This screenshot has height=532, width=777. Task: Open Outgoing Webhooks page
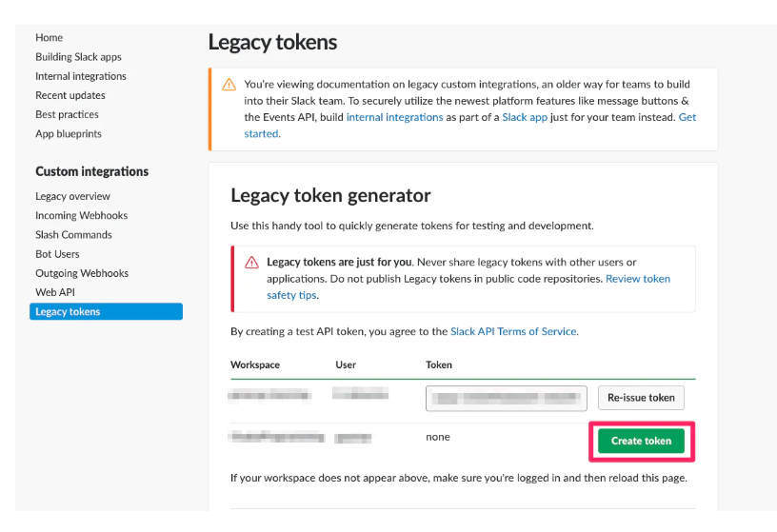point(82,273)
